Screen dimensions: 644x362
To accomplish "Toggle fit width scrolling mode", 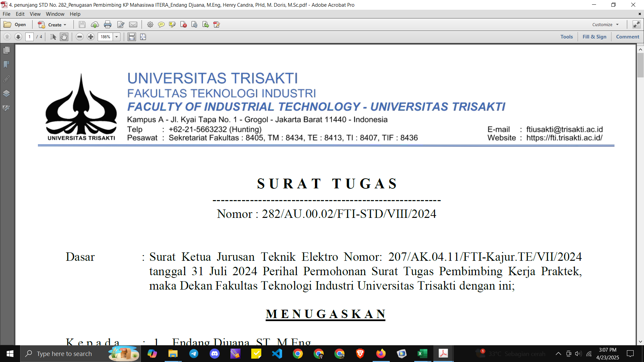I will click(132, 37).
